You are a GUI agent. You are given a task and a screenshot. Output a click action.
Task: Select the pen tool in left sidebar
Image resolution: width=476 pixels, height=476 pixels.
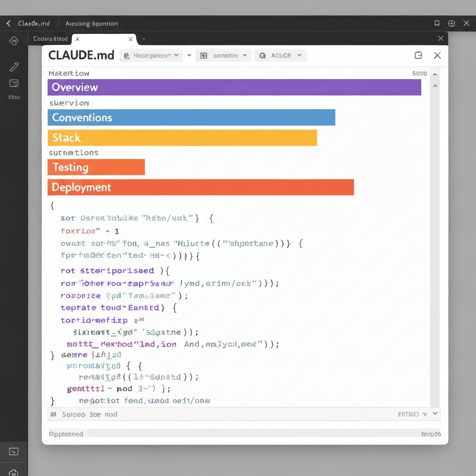14,67
